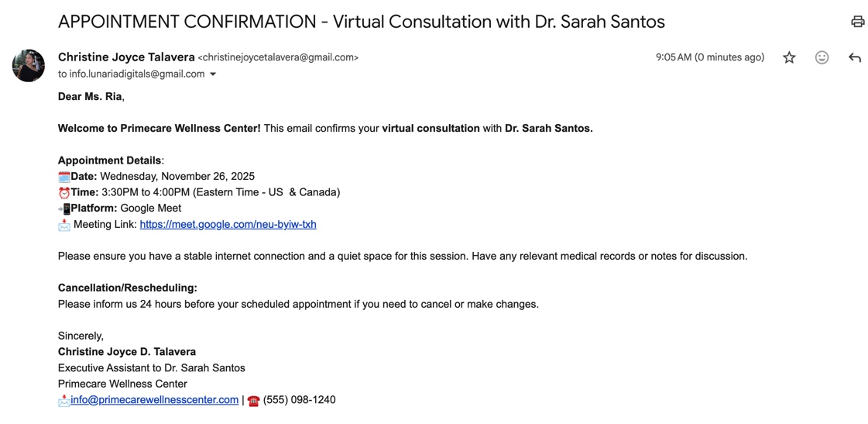Click the envelope emoji beside Meeting Link
The width and height of the screenshot is (868, 424).
[63, 225]
